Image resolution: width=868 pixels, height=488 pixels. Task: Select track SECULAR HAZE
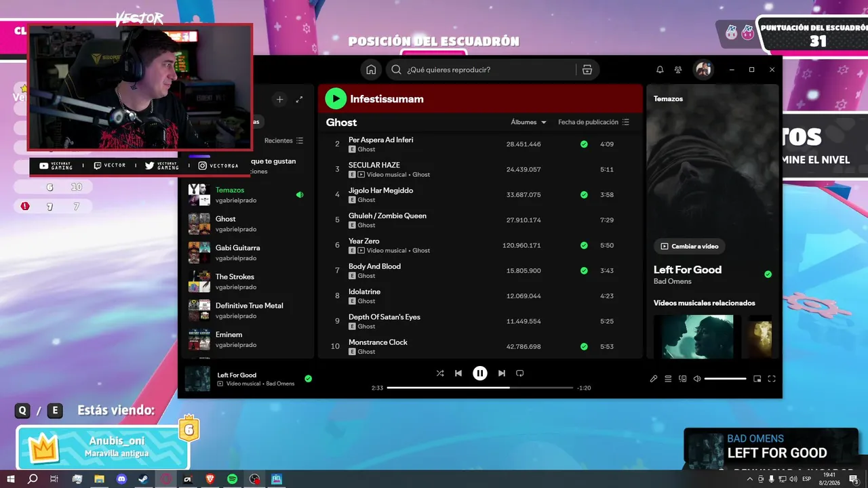[x=479, y=169]
